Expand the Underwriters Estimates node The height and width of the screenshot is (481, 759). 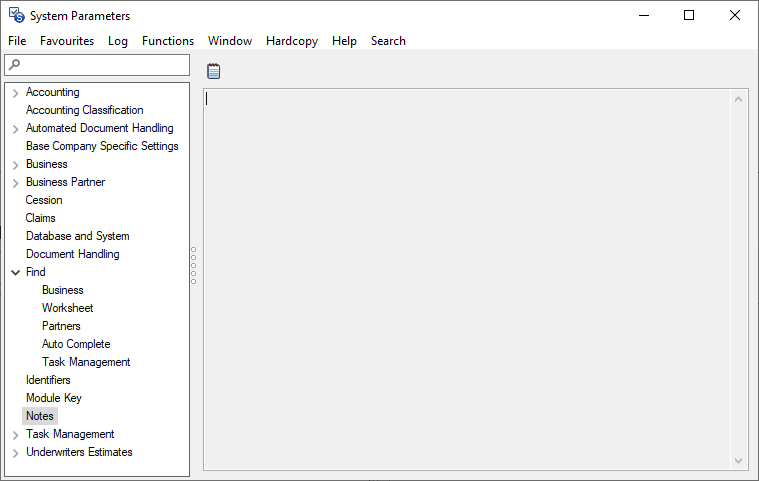pyautogui.click(x=15, y=453)
